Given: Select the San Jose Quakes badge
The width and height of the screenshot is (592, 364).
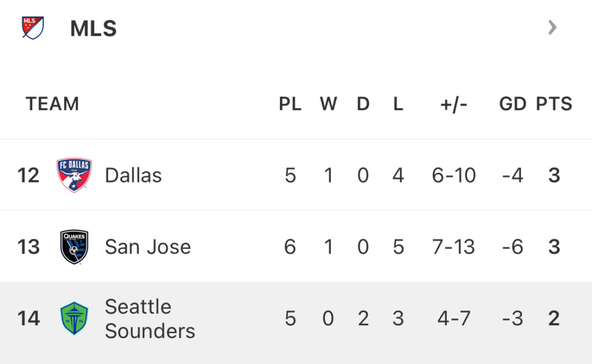Looking at the screenshot, I should pyautogui.click(x=74, y=247).
